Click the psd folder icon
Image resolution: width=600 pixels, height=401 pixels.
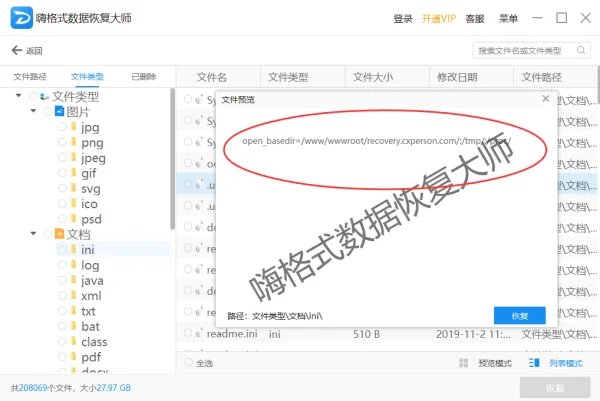coord(74,218)
